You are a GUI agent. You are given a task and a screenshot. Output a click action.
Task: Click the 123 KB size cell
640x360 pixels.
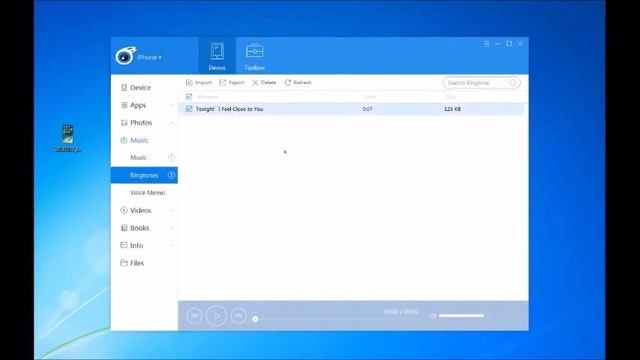click(x=452, y=109)
